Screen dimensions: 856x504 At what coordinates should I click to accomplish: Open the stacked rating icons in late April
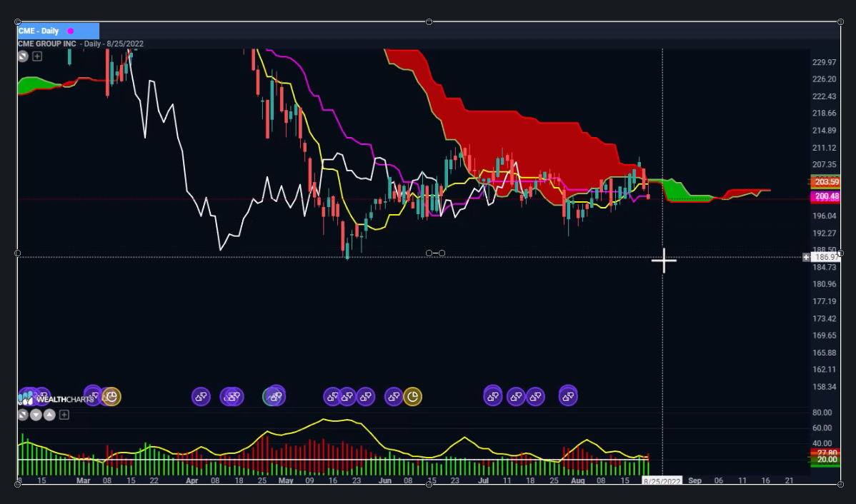[x=274, y=395]
